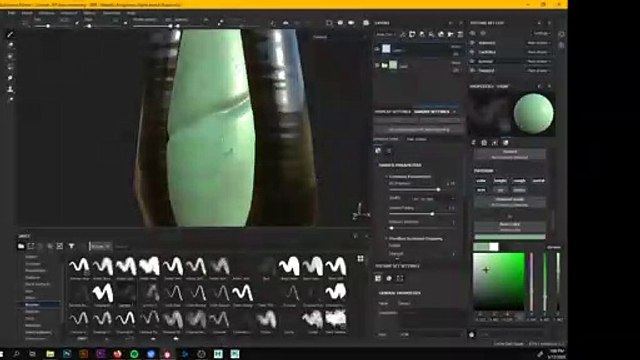Select the Paint brush tool
The image size is (640, 360).
point(10,35)
